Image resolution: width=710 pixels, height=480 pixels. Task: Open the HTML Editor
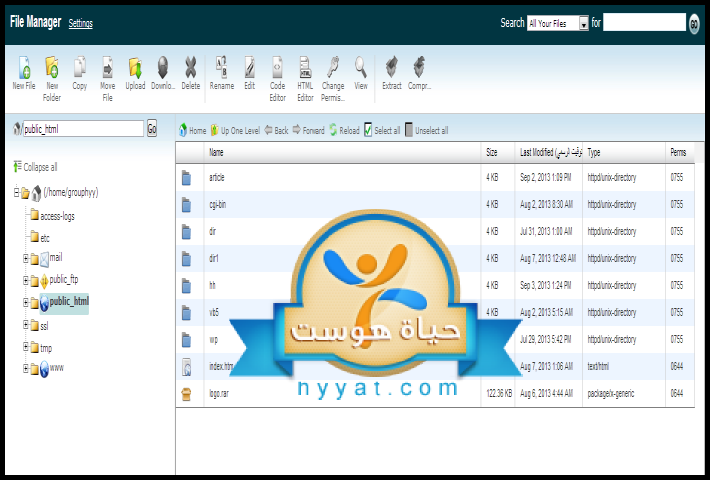305,67
